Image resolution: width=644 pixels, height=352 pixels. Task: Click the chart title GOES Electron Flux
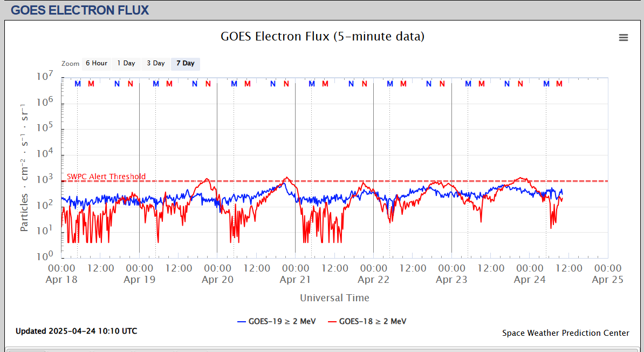pyautogui.click(x=323, y=36)
